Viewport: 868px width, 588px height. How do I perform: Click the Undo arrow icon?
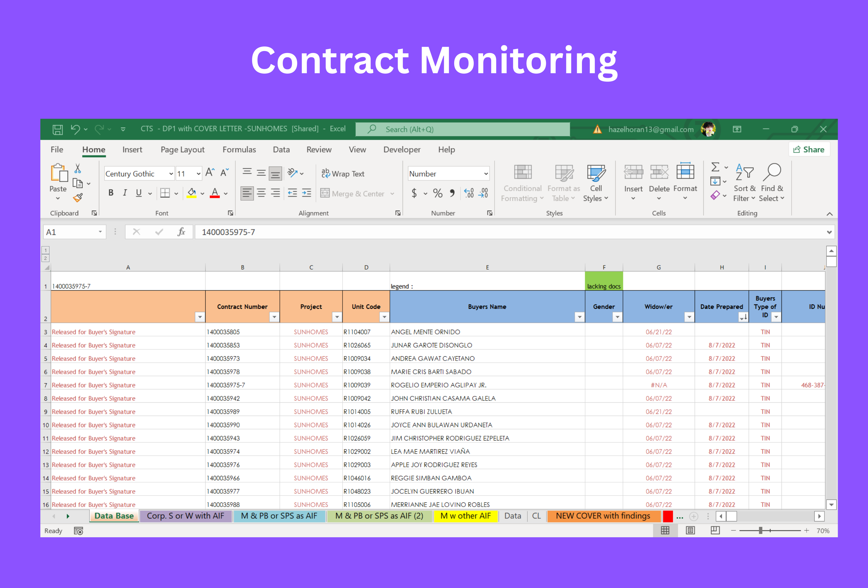tap(76, 129)
